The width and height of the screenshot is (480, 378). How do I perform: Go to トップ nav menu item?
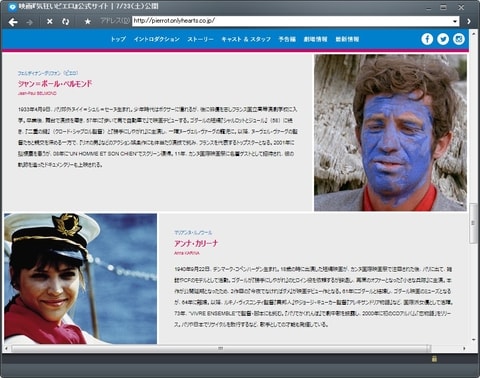click(118, 39)
